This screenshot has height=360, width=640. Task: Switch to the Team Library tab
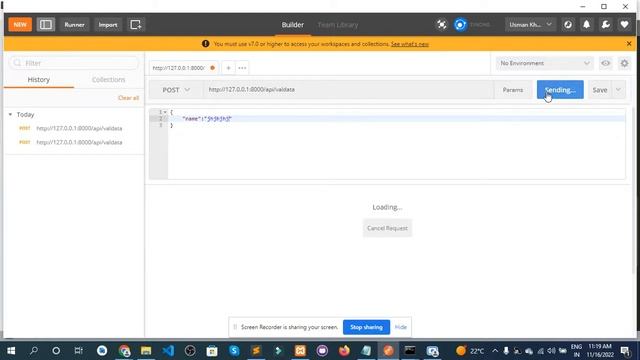click(x=338, y=24)
